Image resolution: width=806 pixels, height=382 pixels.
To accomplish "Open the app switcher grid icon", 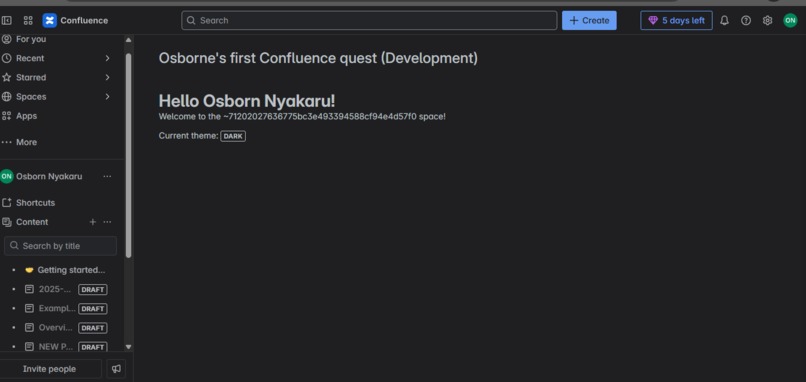I will (x=28, y=21).
